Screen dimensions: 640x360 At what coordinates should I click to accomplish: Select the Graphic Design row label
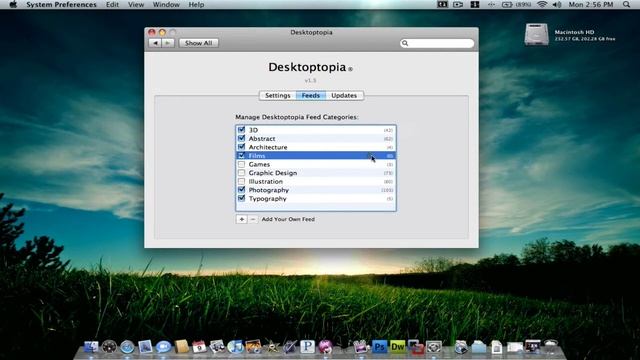(273, 173)
